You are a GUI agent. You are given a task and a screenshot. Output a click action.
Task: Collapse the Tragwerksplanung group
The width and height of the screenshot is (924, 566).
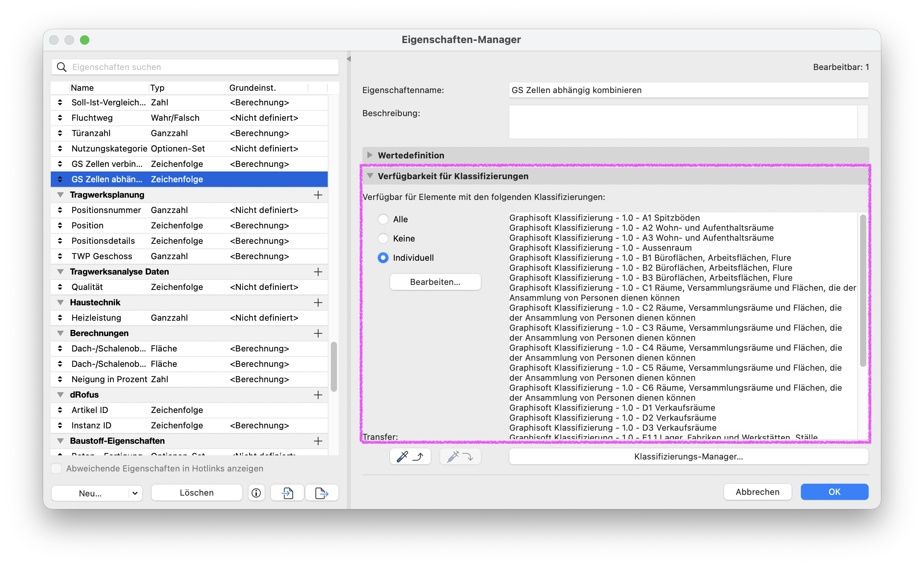[x=60, y=195]
